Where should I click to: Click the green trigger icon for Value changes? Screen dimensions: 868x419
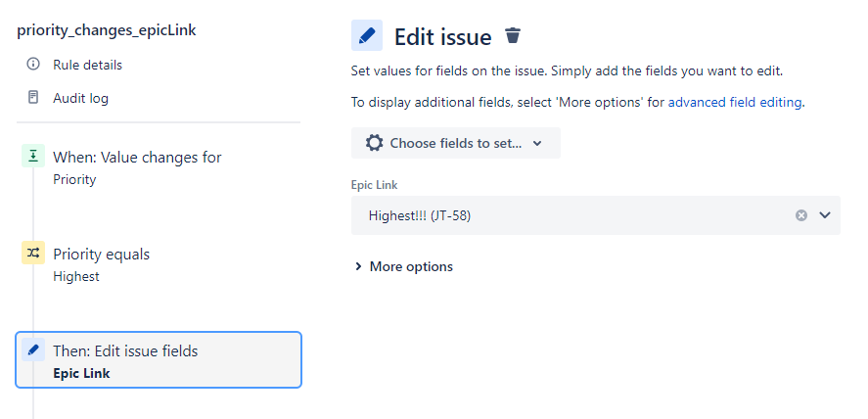coord(33,156)
